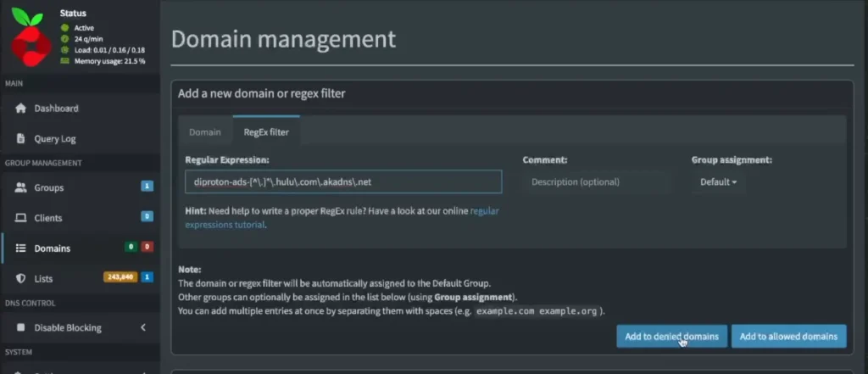Click the Dashboard home icon

click(x=21, y=109)
